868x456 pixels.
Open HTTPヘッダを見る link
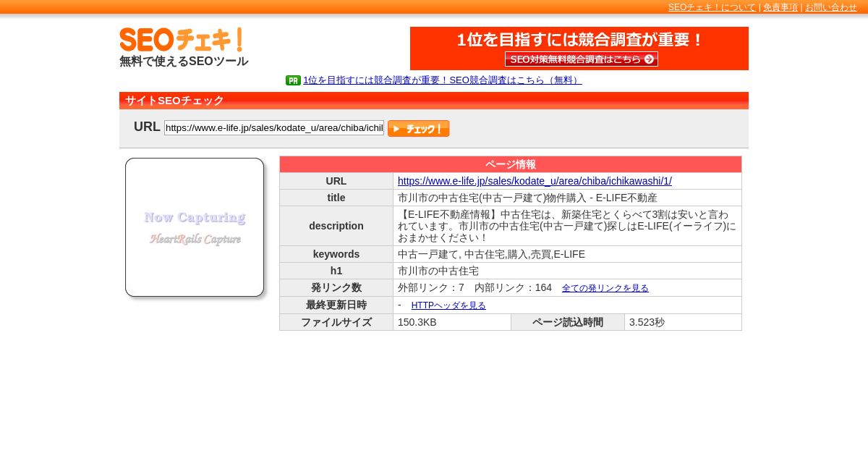[448, 305]
